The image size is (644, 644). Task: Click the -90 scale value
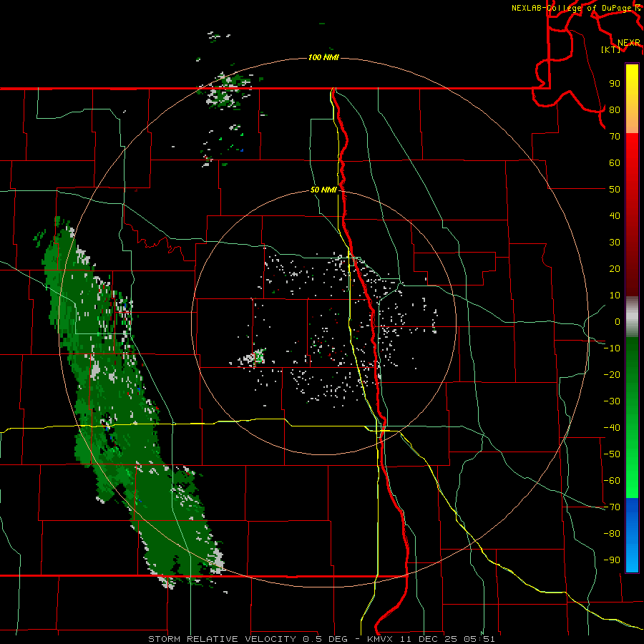612,560
